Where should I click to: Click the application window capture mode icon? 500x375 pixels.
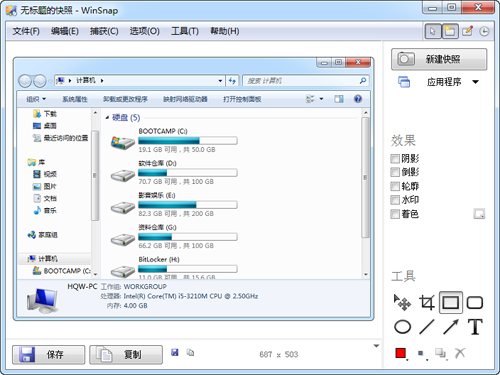404,82
